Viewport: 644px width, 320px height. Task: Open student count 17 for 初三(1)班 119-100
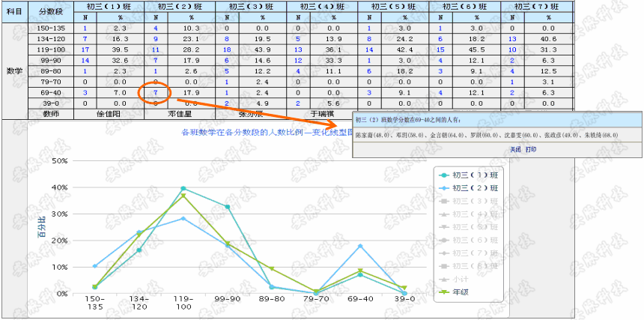85,49
